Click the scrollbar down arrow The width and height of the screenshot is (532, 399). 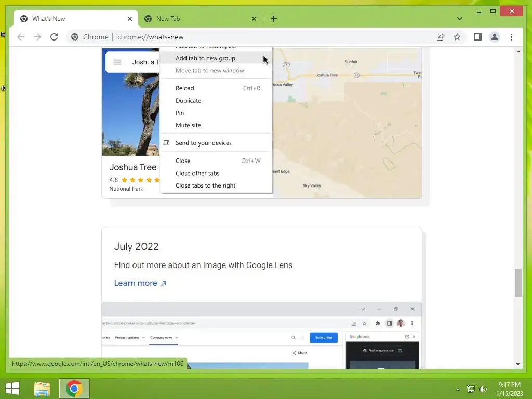(518, 364)
